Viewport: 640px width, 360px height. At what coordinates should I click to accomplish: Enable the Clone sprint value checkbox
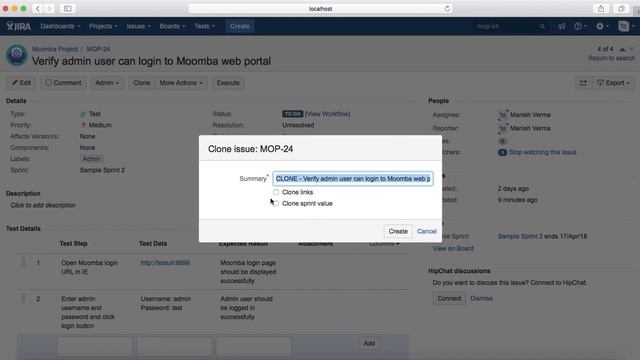coord(276,203)
